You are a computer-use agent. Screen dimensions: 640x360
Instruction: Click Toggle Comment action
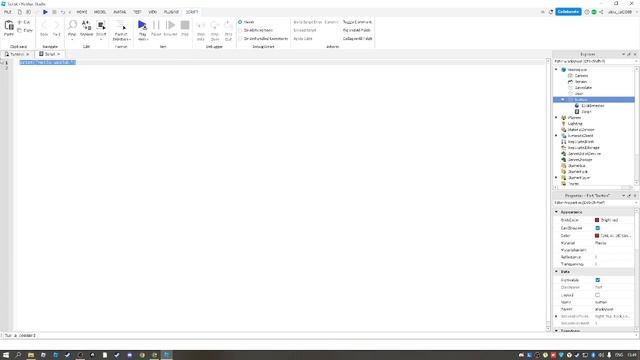pyautogui.click(x=357, y=22)
